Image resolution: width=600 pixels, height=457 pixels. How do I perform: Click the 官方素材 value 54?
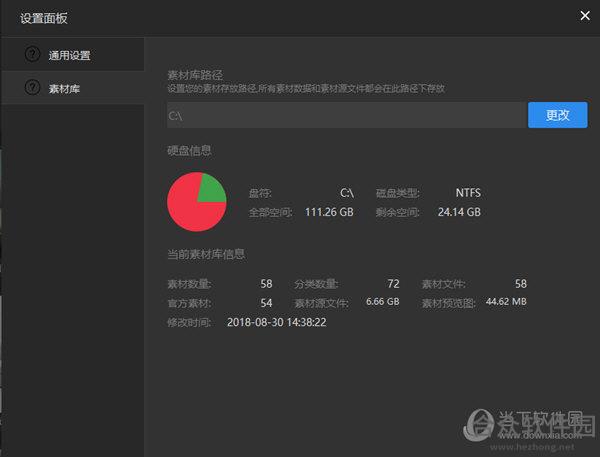click(x=266, y=303)
